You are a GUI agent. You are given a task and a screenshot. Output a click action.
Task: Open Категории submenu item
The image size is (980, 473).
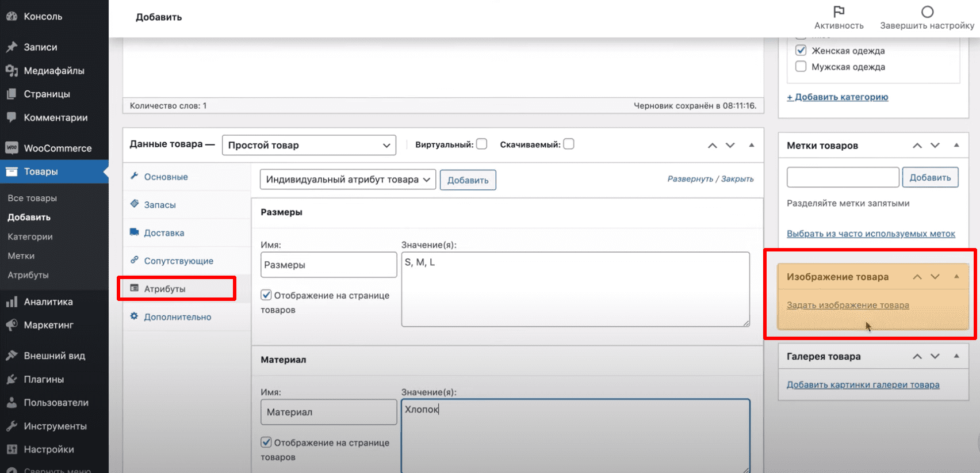click(30, 236)
